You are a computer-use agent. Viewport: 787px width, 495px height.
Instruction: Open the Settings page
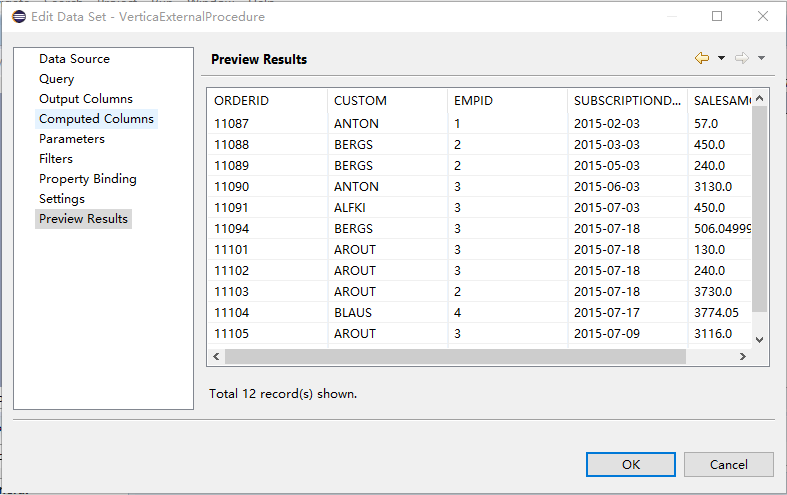point(62,199)
